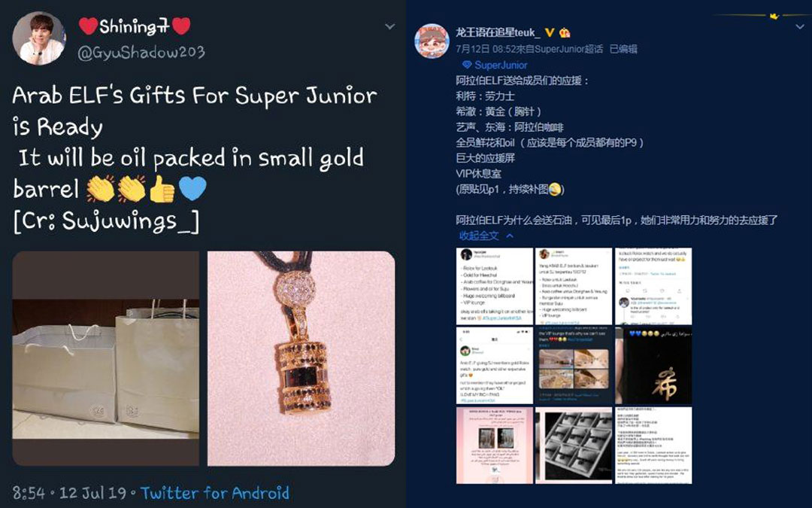
Task: Open gold calligraphy pendant thumbnail
Action: point(653,366)
